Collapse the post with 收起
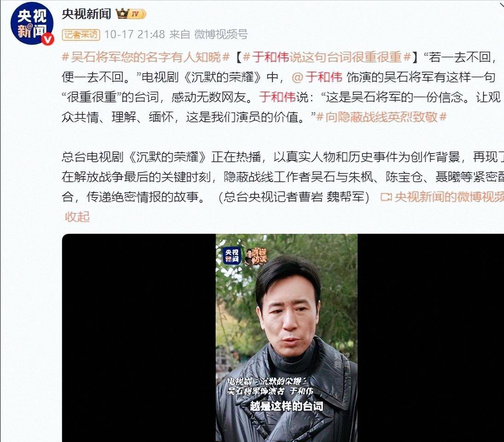This screenshot has height=442, width=504. (77, 217)
